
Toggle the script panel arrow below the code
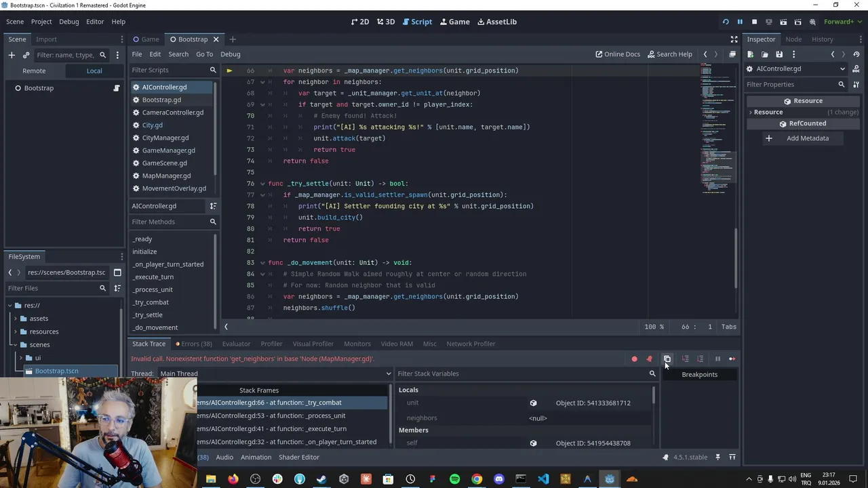pos(226,327)
